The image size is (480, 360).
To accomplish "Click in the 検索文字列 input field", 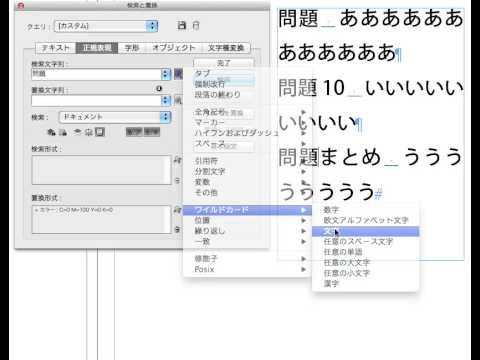I will coord(97,74).
